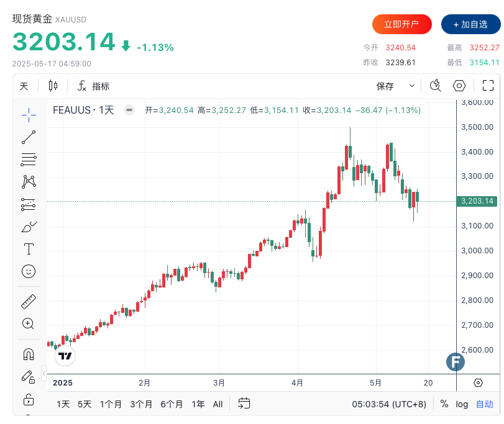504x424 pixels.
Task: Click the candlestick chart type icon
Action: [x=53, y=86]
